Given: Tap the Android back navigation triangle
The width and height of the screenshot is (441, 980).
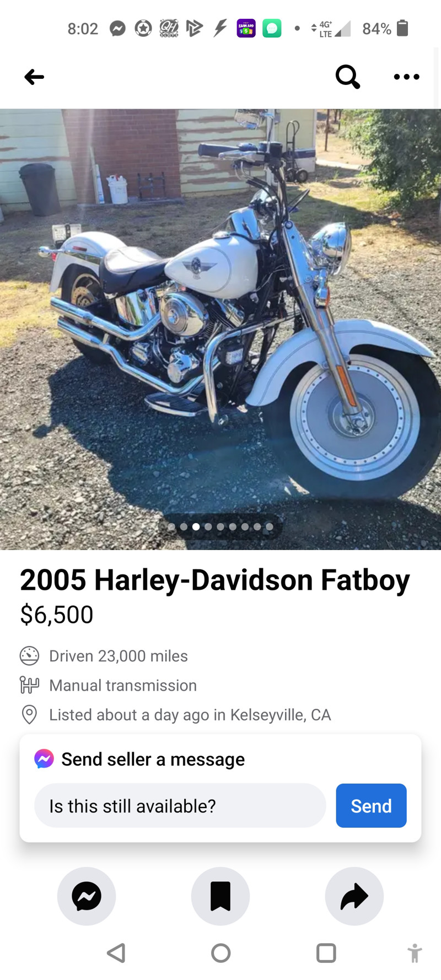Looking at the screenshot, I should click(116, 952).
